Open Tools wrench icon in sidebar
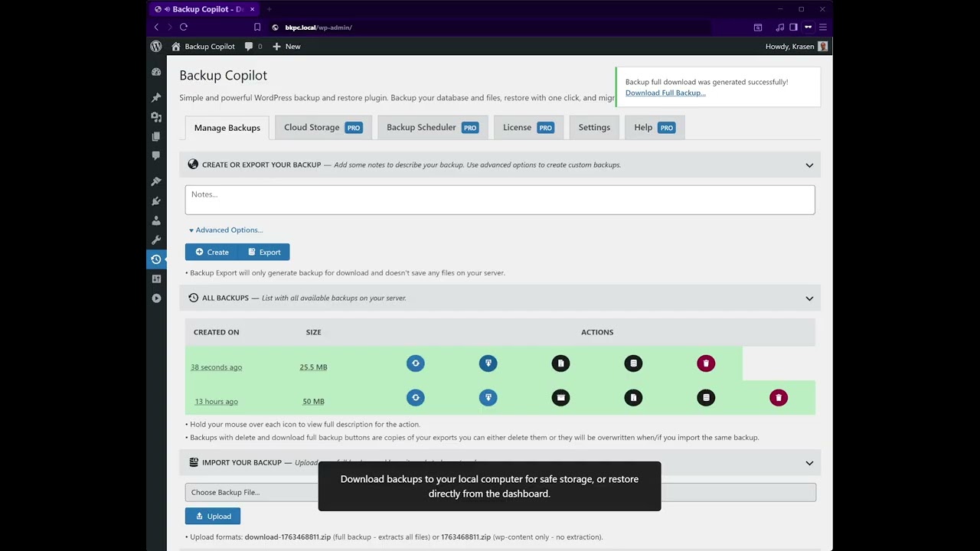Screen dimensions: 980x551 coord(156,240)
